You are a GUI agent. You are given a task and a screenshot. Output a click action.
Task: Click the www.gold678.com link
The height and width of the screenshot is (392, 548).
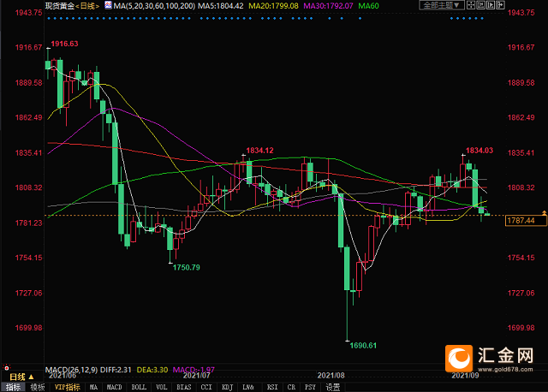pyautogui.click(x=505, y=369)
